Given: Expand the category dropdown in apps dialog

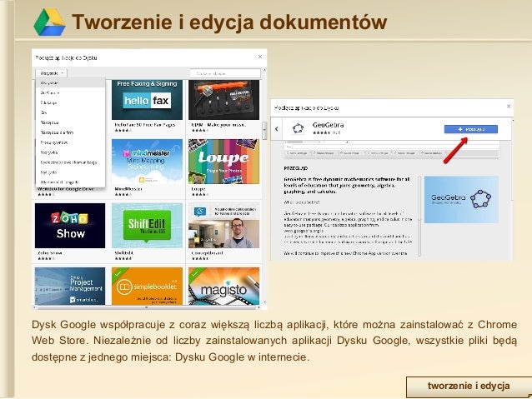Looking at the screenshot, I should [x=51, y=73].
